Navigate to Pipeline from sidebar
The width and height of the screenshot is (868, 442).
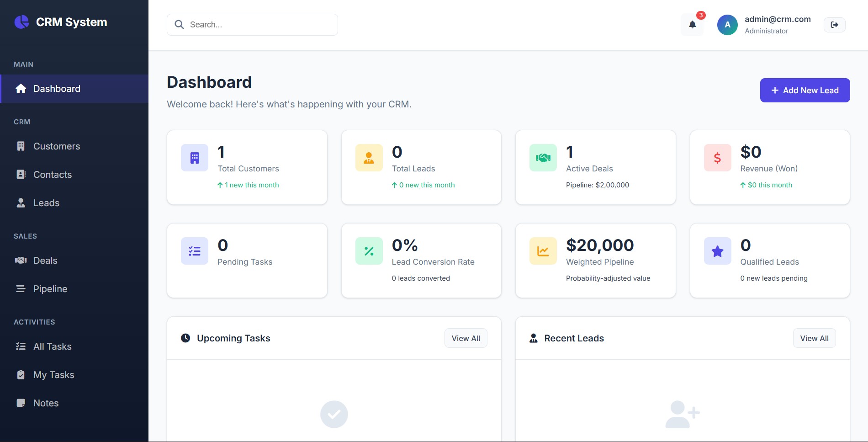click(50, 289)
